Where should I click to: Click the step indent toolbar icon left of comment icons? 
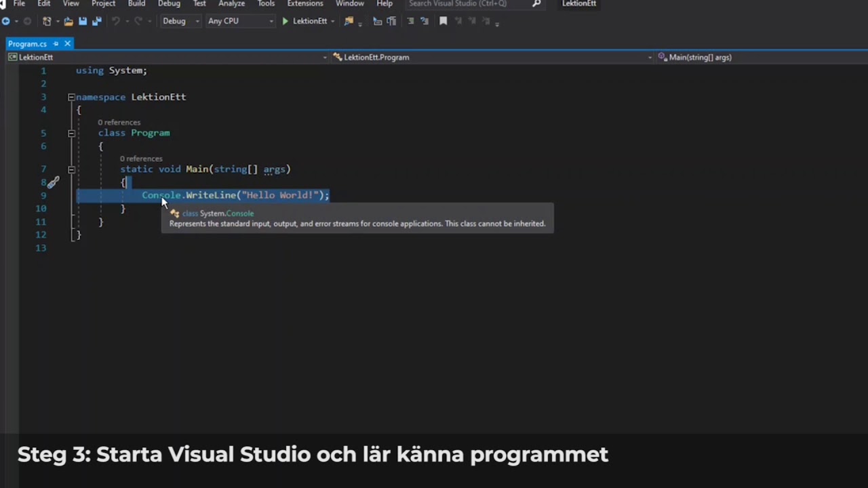tap(377, 21)
